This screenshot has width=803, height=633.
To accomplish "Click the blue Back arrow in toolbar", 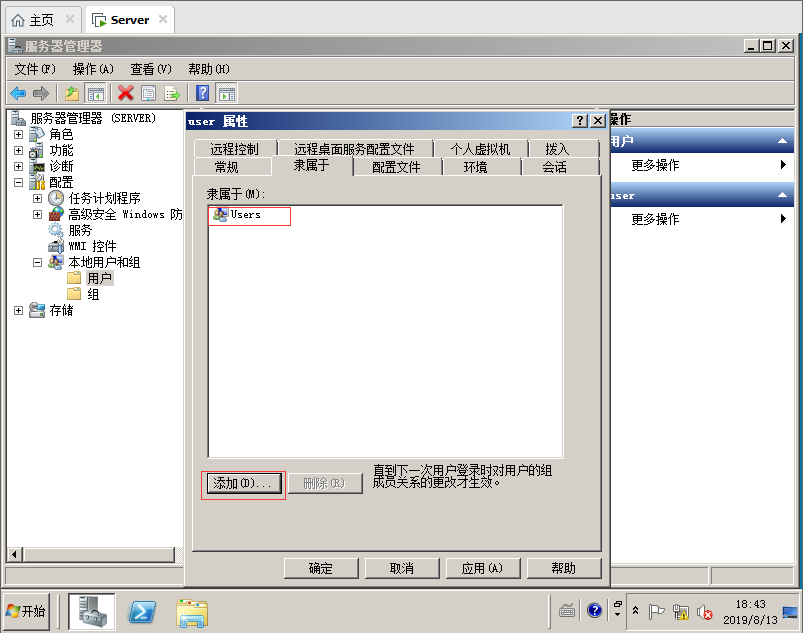I will [18, 93].
